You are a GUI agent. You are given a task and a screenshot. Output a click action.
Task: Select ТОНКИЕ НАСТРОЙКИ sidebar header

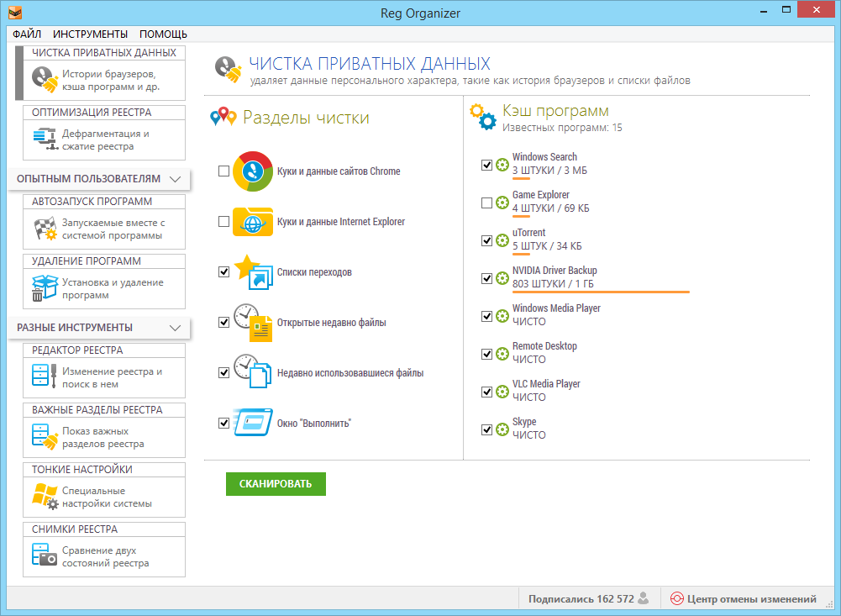[104, 469]
